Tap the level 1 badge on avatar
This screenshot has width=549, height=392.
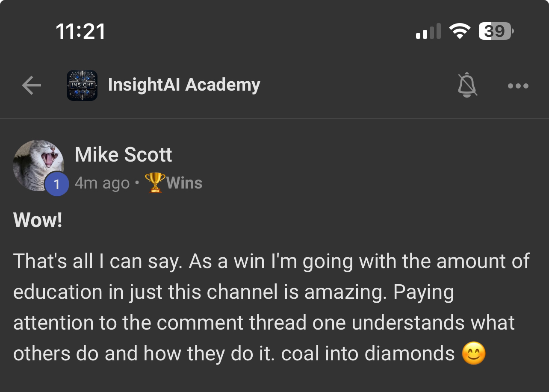[x=57, y=184]
